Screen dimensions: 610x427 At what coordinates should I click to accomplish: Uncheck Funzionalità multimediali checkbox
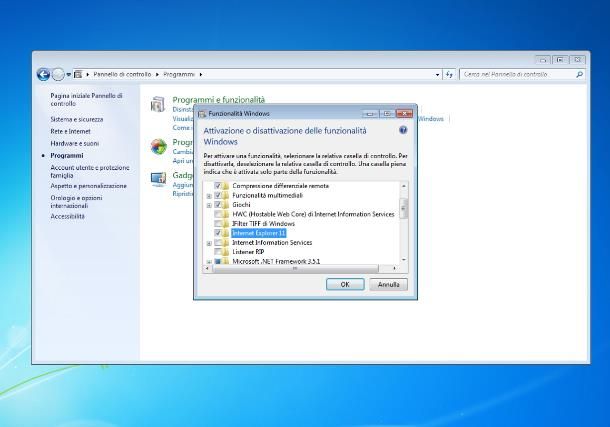(218, 195)
